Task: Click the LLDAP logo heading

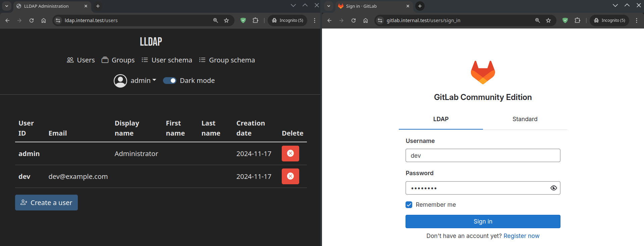Action: click(151, 42)
